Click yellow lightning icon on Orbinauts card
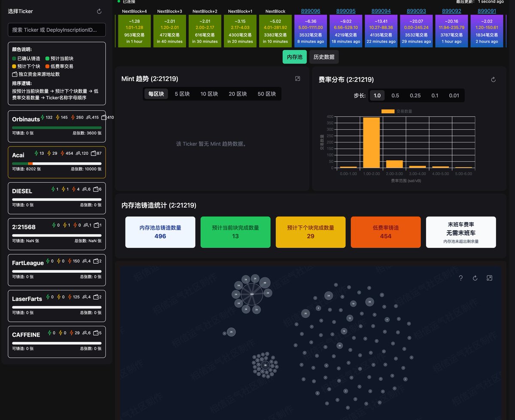The image size is (515, 420). pyautogui.click(x=58, y=117)
